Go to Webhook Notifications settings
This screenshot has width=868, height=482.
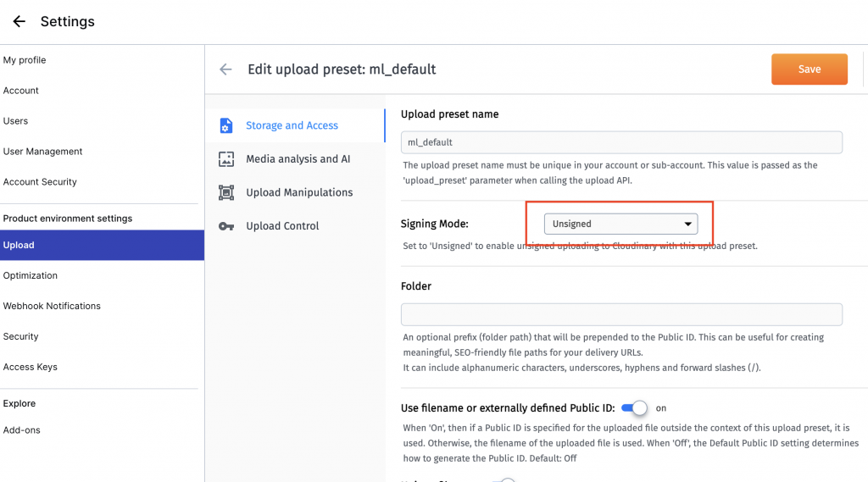(52, 306)
